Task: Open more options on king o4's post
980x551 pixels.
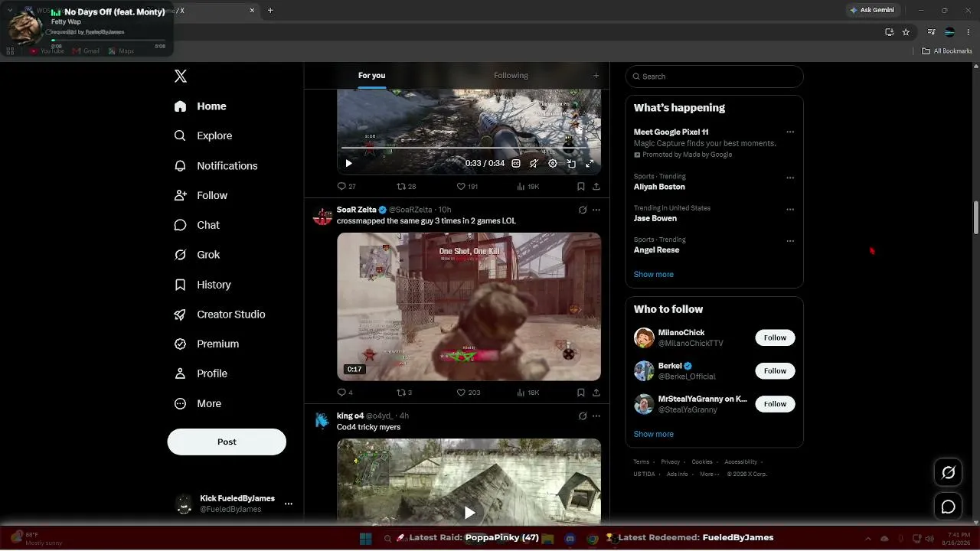Action: [596, 416]
